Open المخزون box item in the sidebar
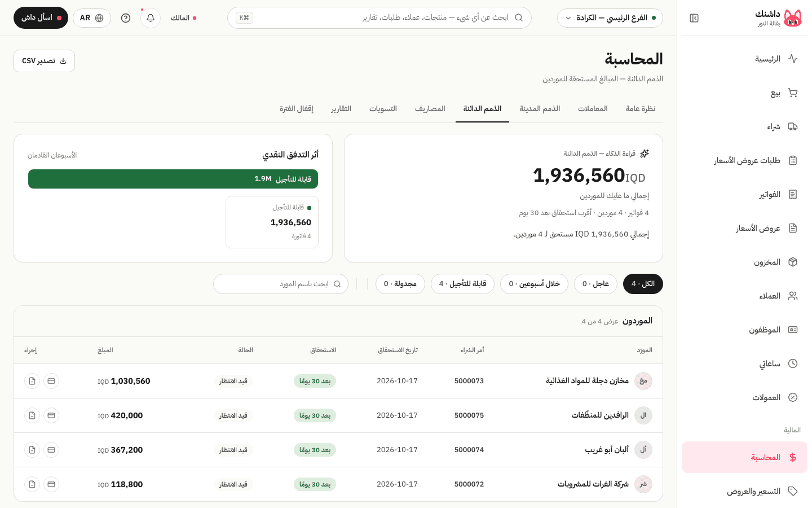The image size is (812, 508). [744, 262]
